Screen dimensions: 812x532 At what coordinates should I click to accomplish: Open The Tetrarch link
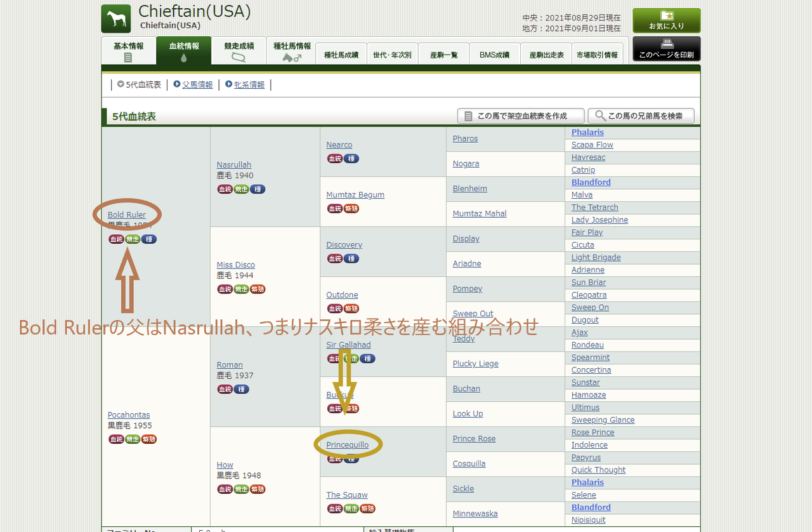click(594, 208)
